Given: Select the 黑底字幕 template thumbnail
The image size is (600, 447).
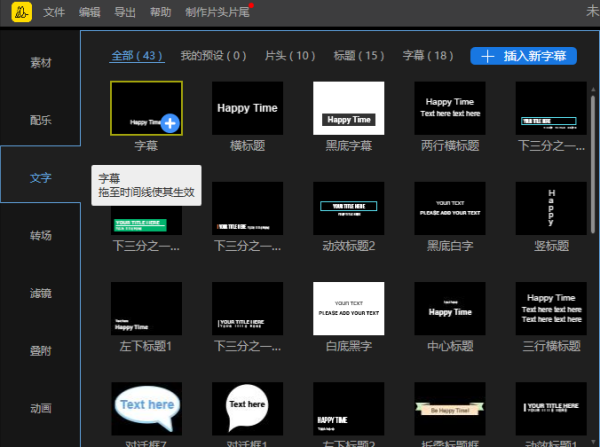Looking at the screenshot, I should coord(349,108).
